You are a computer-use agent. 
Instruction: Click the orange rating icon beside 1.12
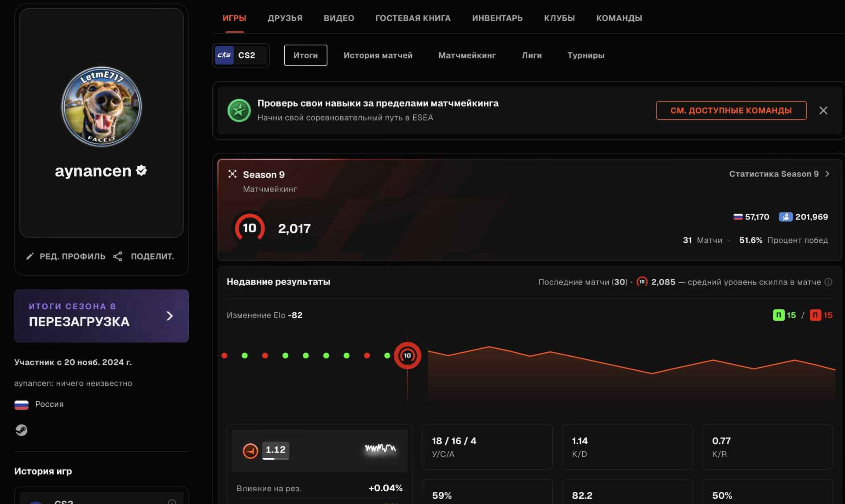tap(250, 450)
